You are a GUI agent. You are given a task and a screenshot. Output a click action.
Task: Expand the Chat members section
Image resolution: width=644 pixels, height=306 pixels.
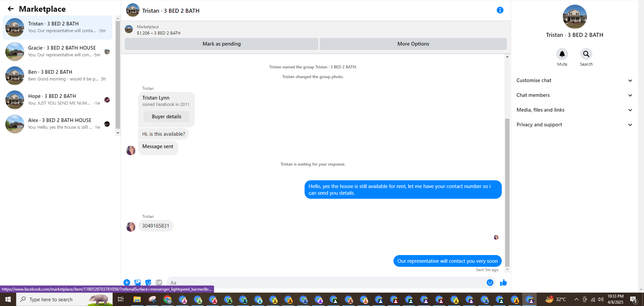[574, 95]
